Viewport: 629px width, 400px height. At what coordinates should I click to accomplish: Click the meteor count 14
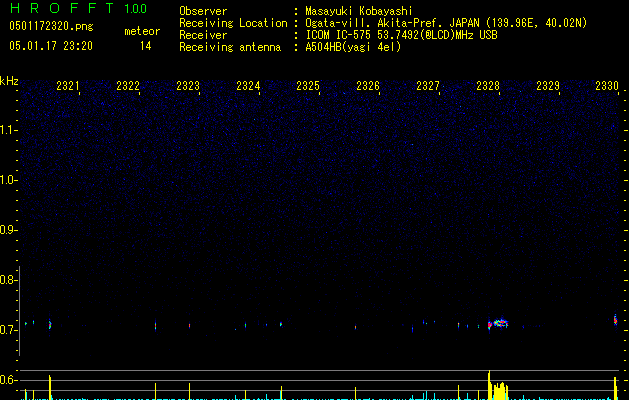coord(146,46)
